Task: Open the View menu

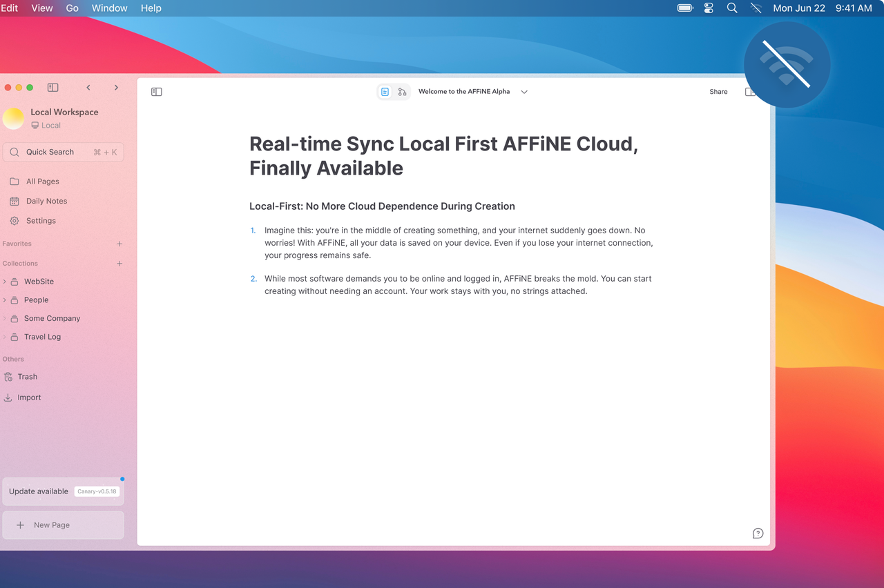Action: pos(42,8)
